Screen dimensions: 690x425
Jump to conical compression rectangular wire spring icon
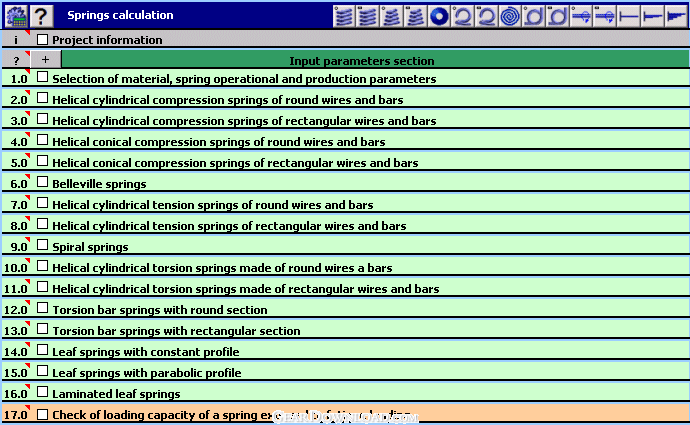coord(415,16)
